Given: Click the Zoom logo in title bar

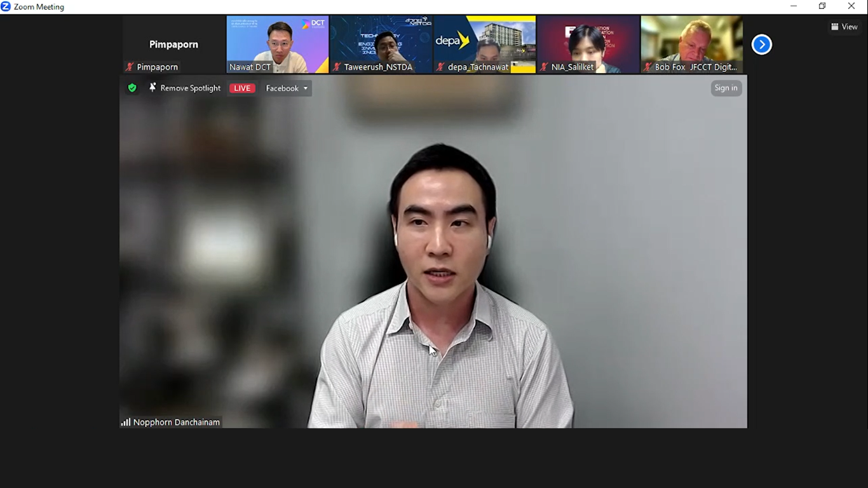Looking at the screenshot, I should coord(6,6).
